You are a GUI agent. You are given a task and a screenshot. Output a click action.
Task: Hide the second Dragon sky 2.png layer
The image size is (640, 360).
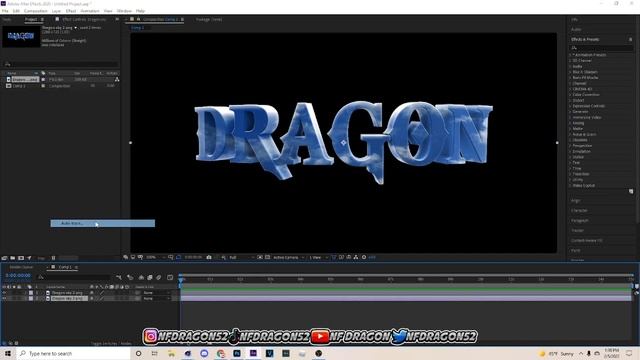[x=4, y=298]
